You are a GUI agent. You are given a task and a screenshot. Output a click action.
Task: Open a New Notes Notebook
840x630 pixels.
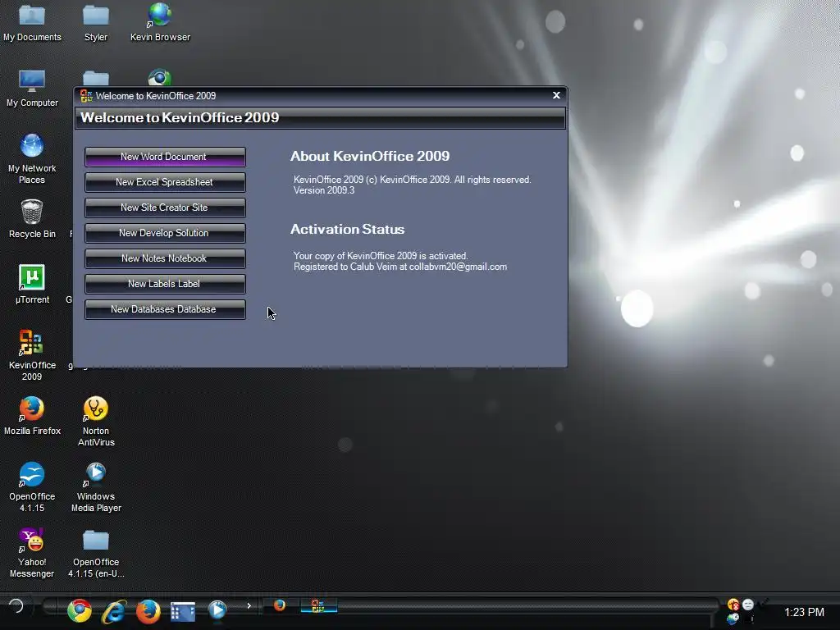[165, 258]
